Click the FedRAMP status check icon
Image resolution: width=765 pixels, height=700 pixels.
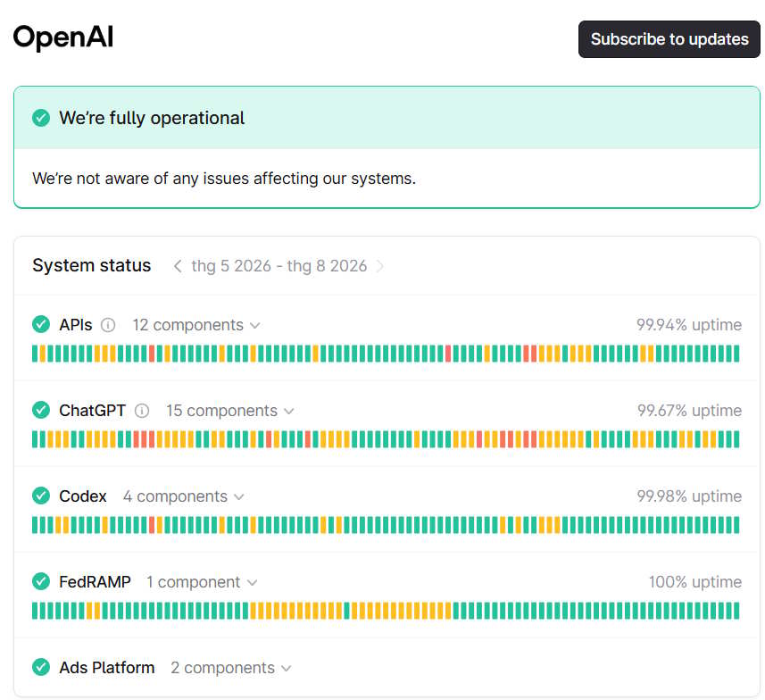41,581
